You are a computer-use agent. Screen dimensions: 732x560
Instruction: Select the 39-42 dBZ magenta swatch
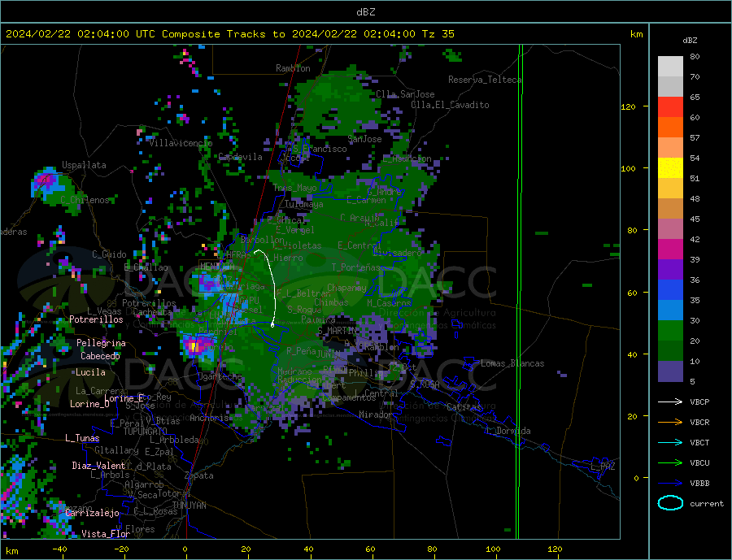[x=670, y=250]
